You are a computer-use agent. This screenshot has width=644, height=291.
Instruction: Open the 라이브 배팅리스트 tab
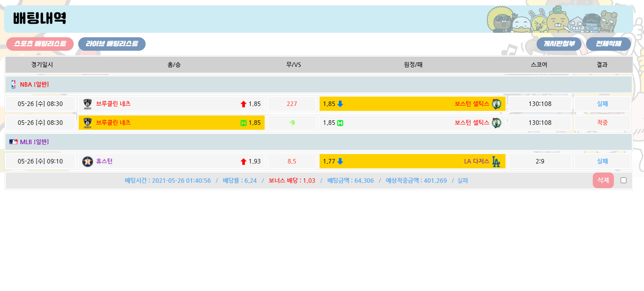point(112,44)
